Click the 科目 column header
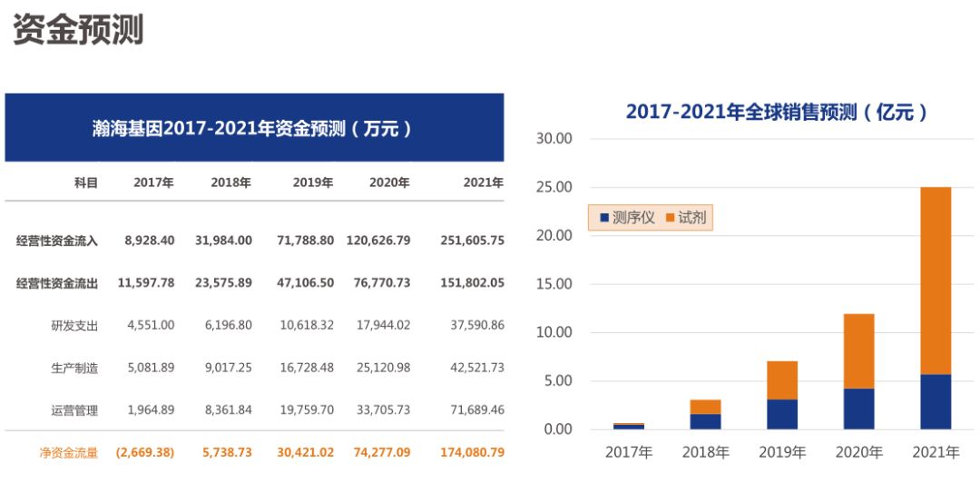Viewport: 980px width, 483px height. pyautogui.click(x=86, y=183)
